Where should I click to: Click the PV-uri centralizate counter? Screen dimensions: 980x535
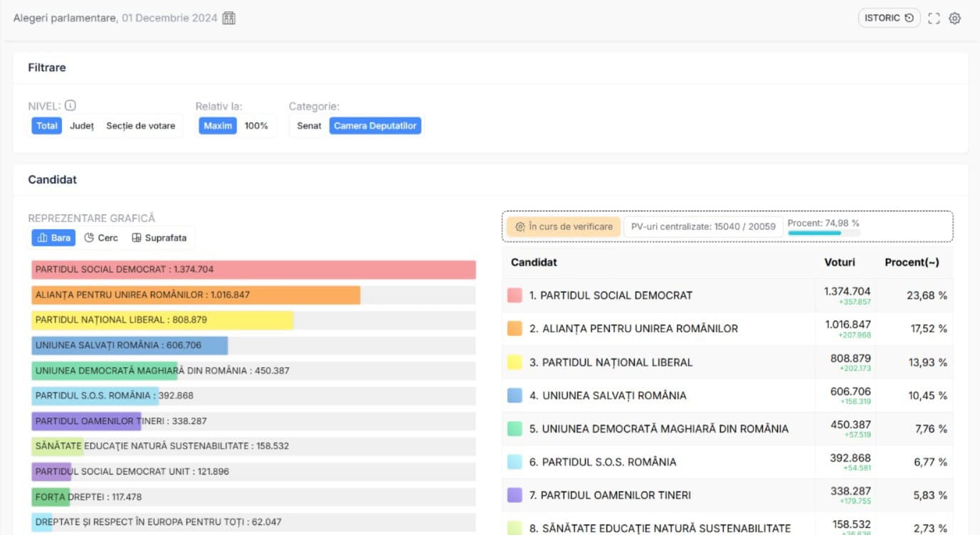(703, 226)
